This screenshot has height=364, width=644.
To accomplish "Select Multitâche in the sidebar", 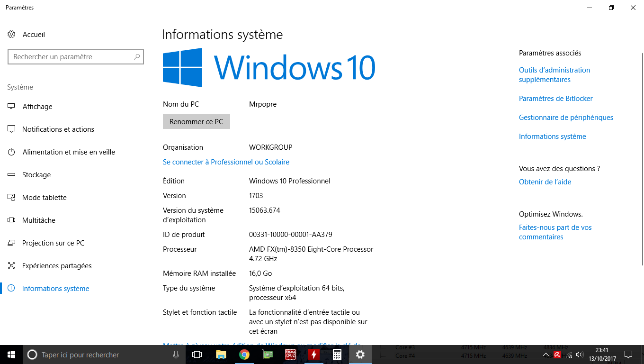I will [x=38, y=220].
